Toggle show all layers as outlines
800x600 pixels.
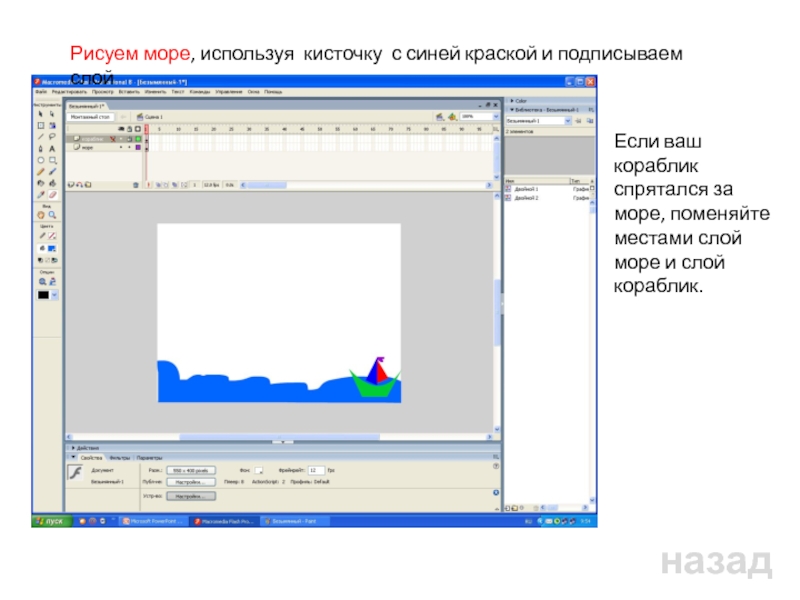138,129
